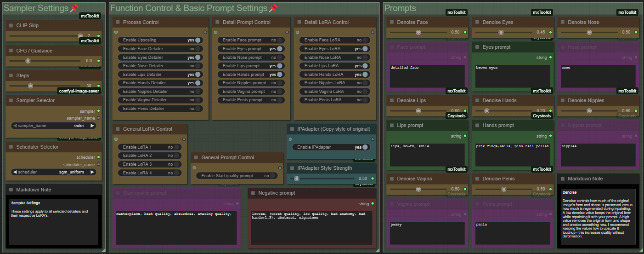This screenshot has width=644, height=254.
Task: Click the Prompts group title
Action: click(x=400, y=8)
